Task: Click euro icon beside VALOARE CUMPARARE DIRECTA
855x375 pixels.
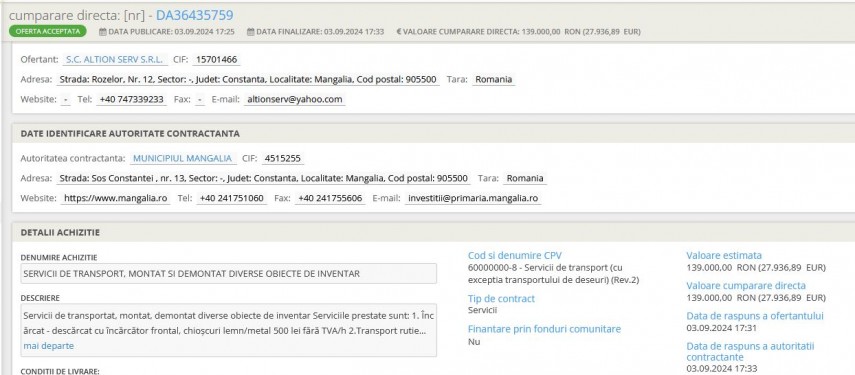Action: point(398,32)
